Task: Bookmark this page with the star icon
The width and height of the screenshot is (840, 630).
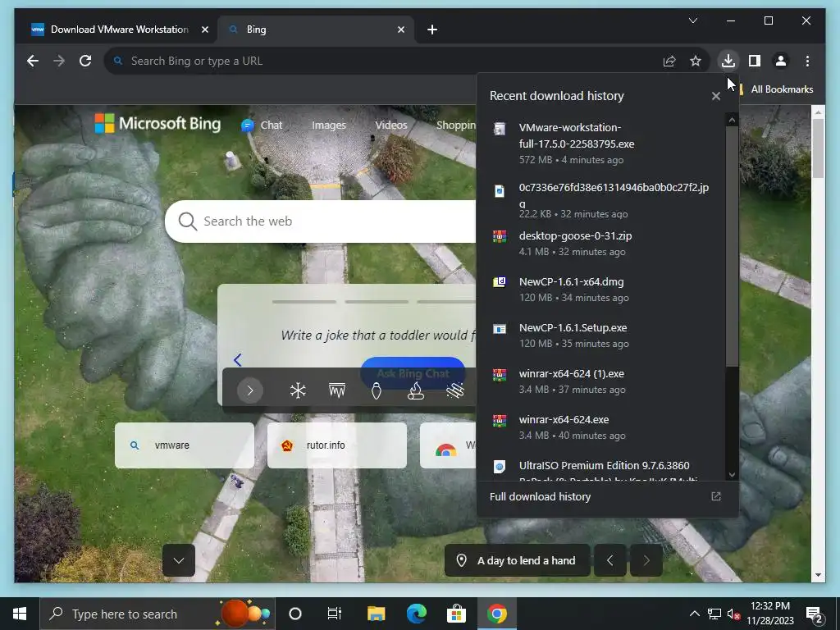Action: [x=696, y=61]
